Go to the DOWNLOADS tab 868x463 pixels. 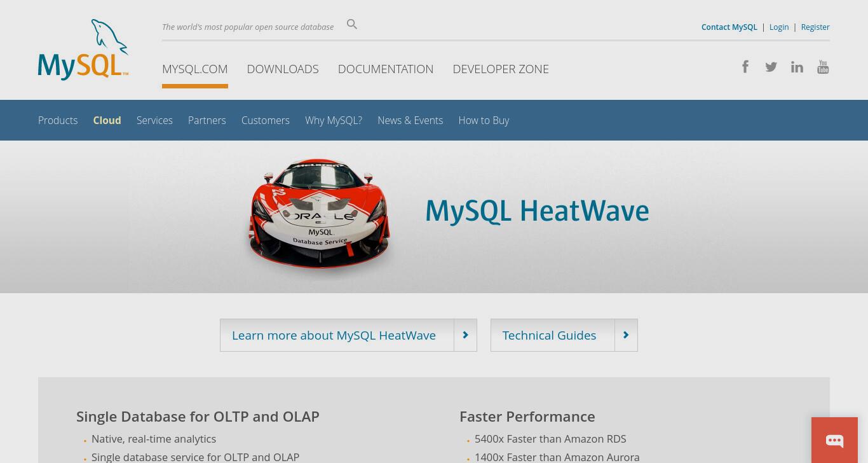tap(283, 69)
